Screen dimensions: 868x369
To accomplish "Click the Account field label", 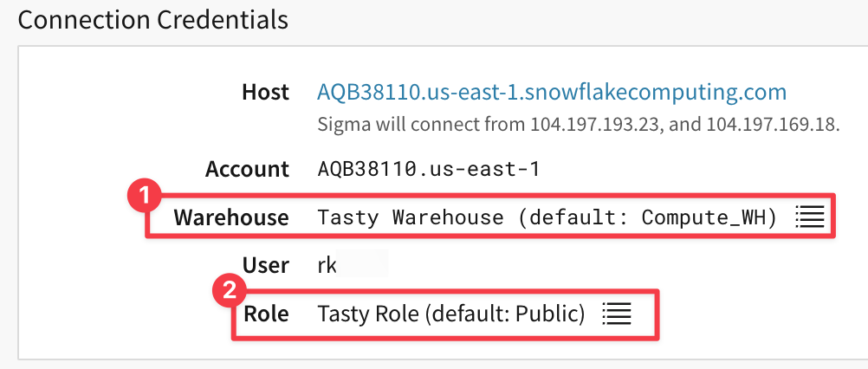I will coord(247,168).
